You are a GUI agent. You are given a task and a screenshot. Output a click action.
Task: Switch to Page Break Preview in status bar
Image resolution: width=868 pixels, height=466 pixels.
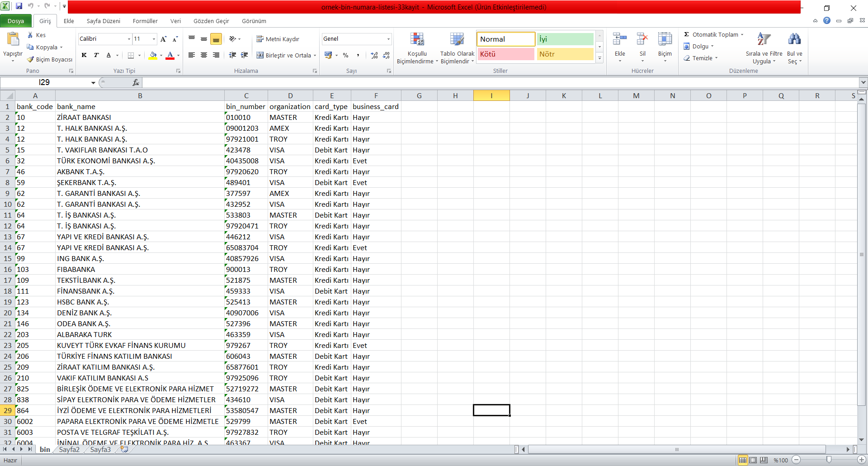click(764, 460)
